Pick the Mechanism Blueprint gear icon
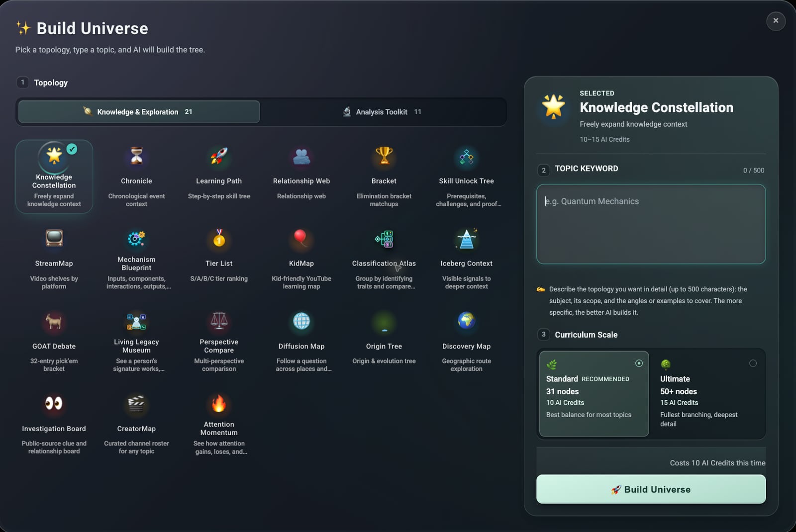The height and width of the screenshot is (532, 796). [x=136, y=239]
